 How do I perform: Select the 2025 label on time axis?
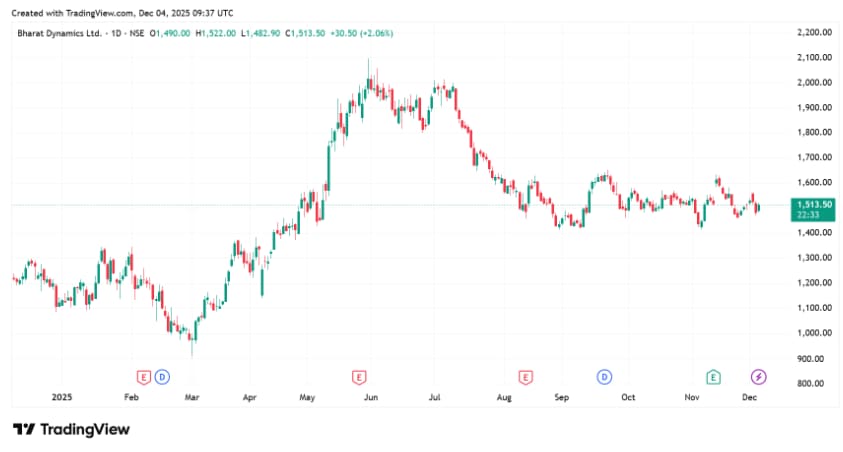64,397
